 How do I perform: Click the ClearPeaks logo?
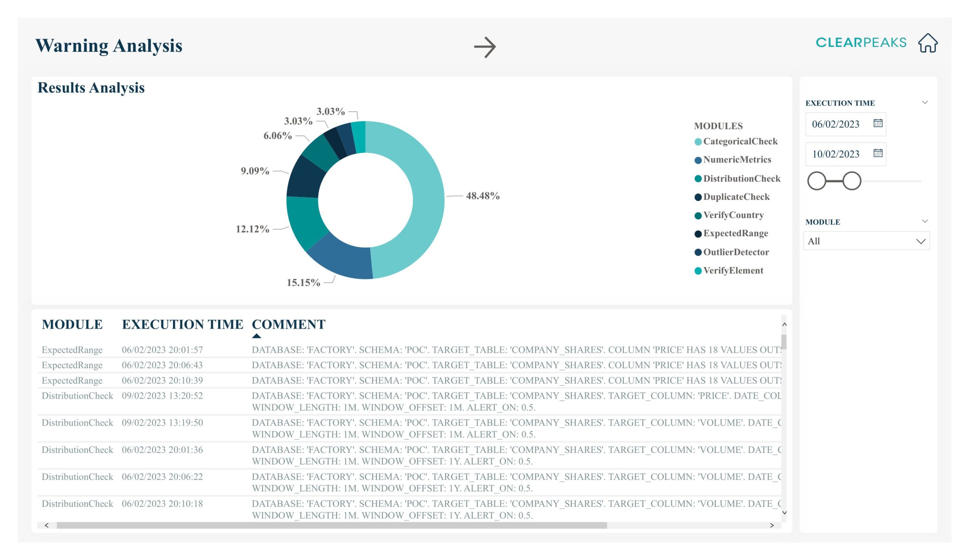pos(861,43)
